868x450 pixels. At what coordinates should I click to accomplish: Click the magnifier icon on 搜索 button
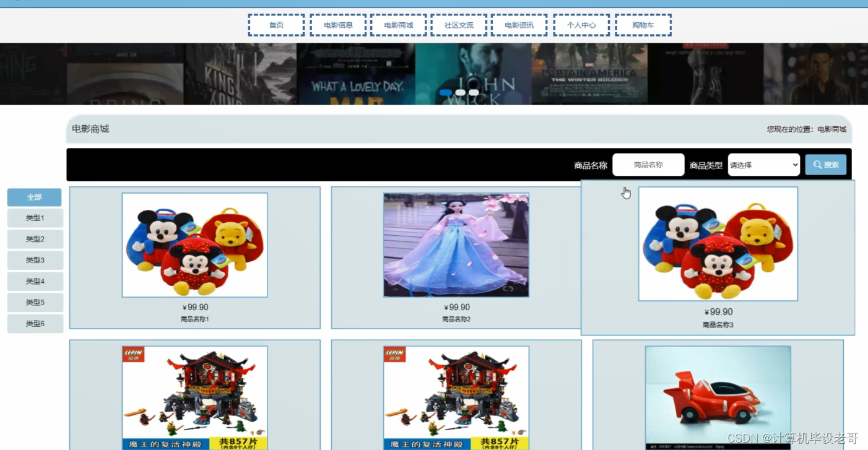pos(817,165)
